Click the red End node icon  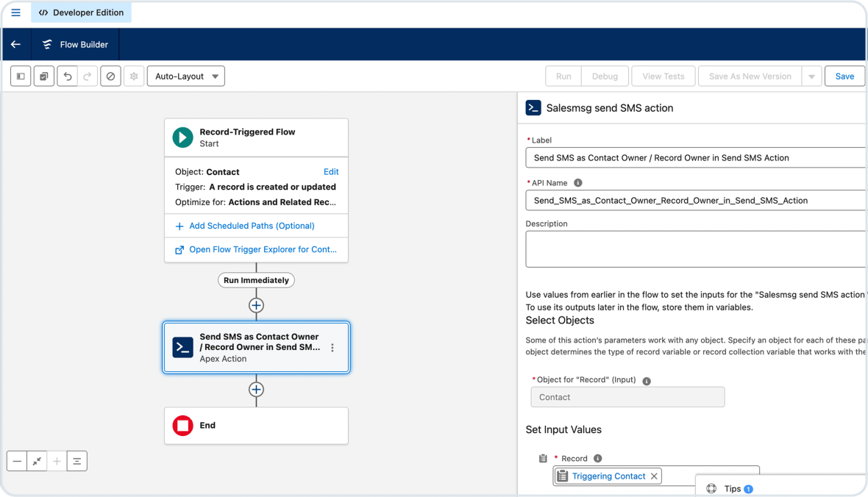pyautogui.click(x=182, y=426)
